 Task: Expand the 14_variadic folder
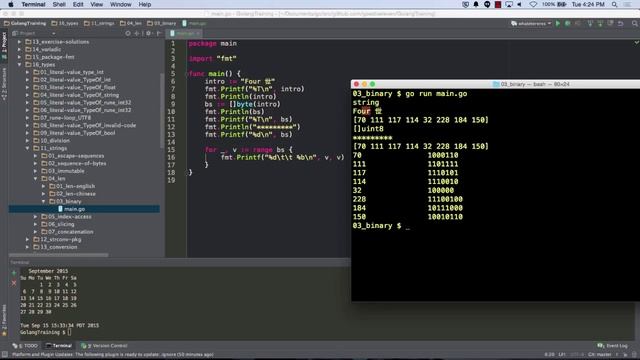(19, 49)
